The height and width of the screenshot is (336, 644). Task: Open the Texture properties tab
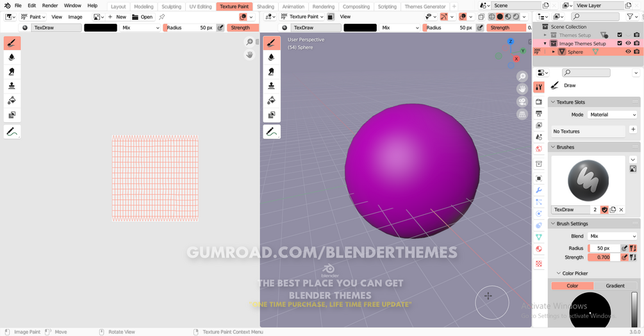point(539,264)
